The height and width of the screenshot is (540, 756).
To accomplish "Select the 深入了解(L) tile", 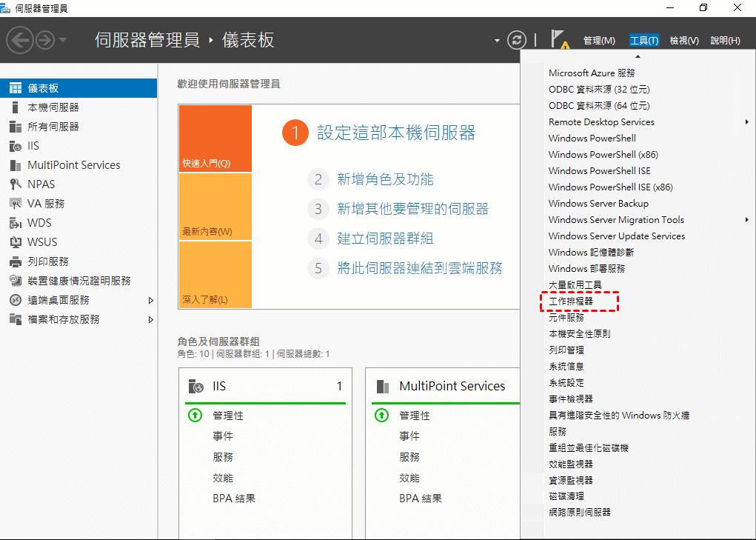I will click(x=215, y=275).
